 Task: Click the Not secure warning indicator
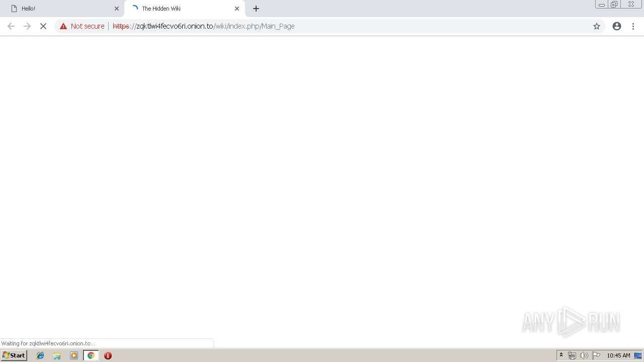(x=82, y=26)
